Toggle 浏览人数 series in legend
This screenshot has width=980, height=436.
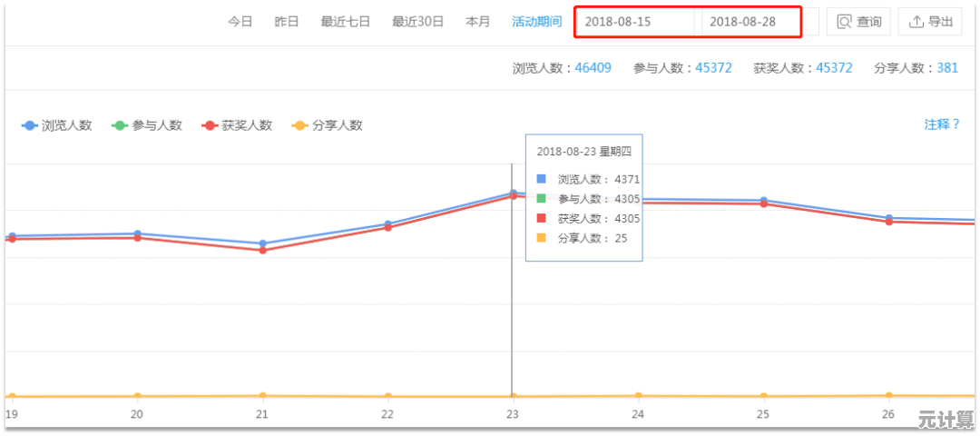tap(57, 125)
